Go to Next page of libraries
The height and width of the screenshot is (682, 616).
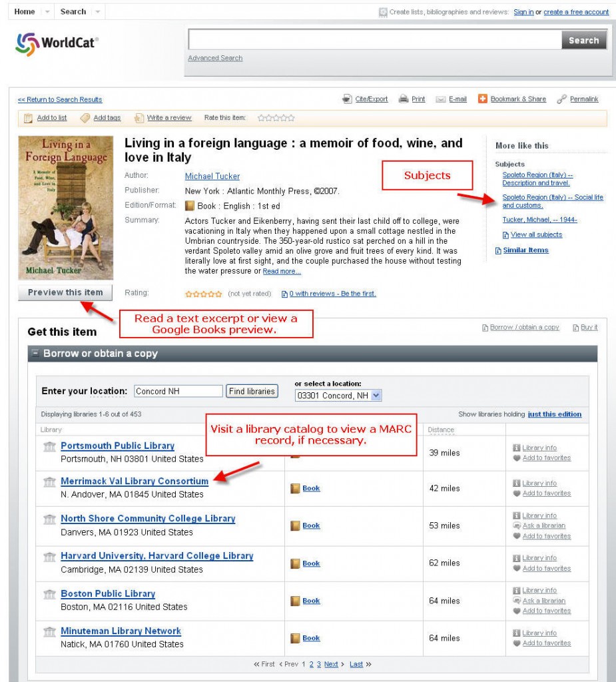(331, 664)
